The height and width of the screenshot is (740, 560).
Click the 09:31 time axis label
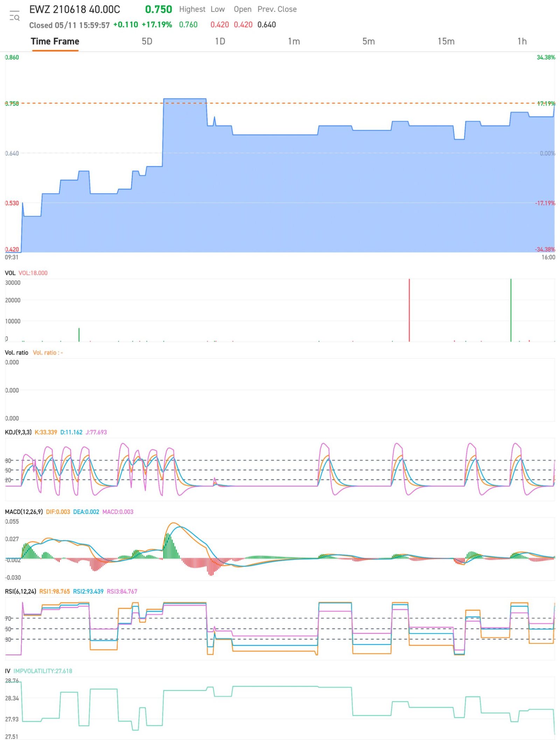pyautogui.click(x=12, y=257)
